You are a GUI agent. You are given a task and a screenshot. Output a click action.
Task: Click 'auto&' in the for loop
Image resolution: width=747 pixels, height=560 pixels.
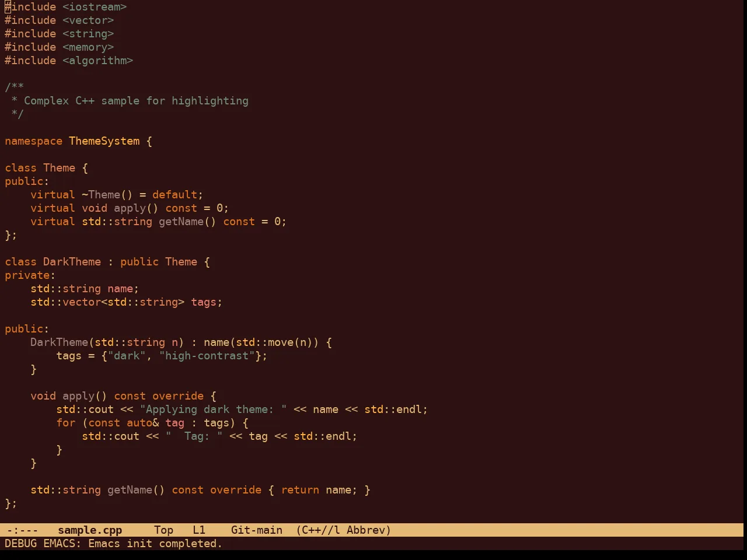[143, 423]
